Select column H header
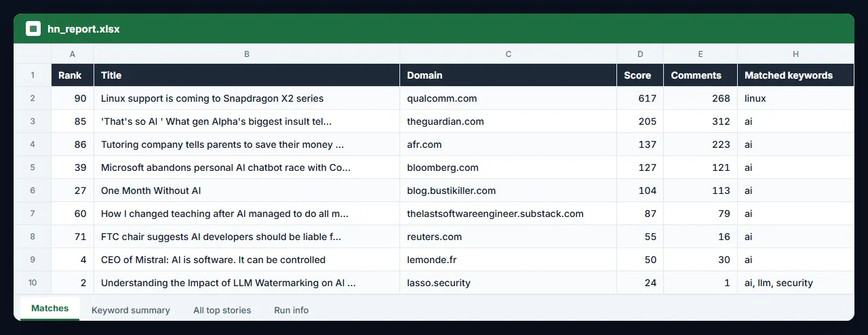868x335 pixels. [x=795, y=54]
